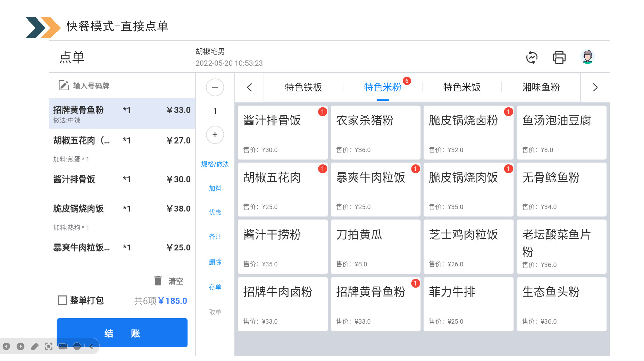Screen dimensions: 644x361
Task: Switch to 湘味鱼粉 category tab
Action: (540, 87)
